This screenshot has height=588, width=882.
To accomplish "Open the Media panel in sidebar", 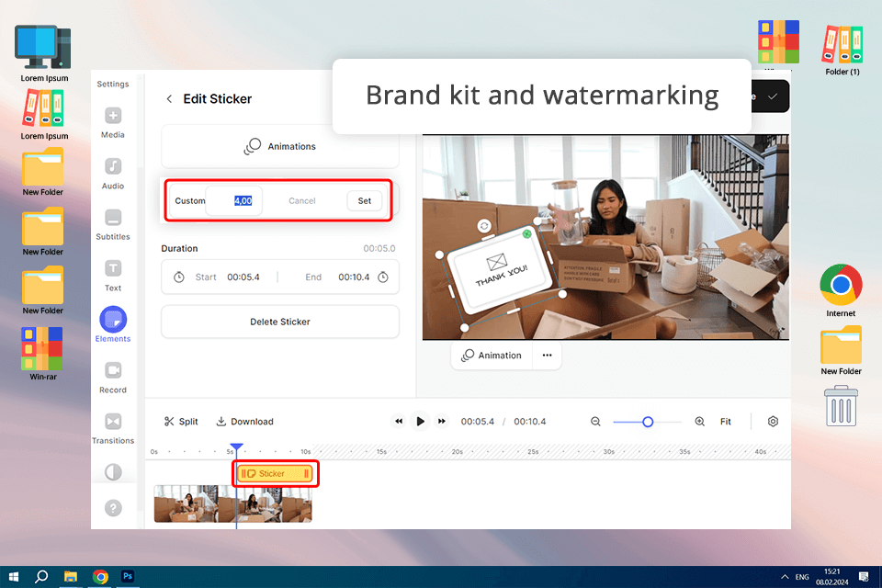I will coord(113,123).
